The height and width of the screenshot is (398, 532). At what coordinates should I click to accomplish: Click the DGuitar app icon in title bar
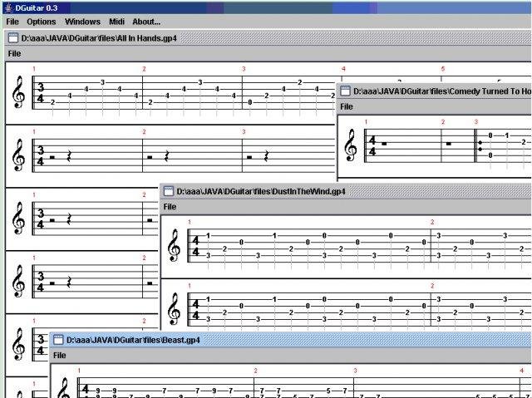(x=9, y=7)
